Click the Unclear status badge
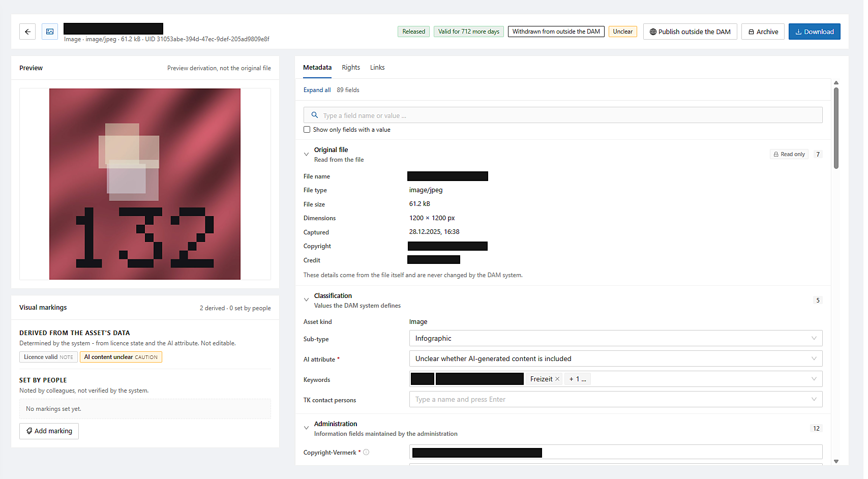The image size is (868, 479). click(622, 32)
